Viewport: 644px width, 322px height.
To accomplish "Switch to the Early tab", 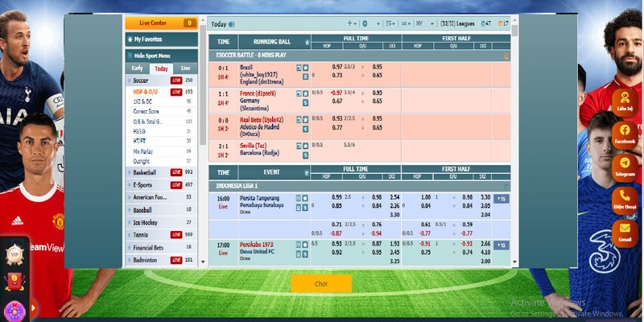I will [137, 68].
